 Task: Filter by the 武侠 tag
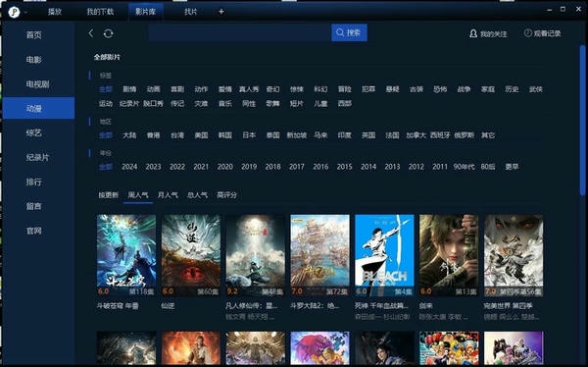[x=536, y=89]
